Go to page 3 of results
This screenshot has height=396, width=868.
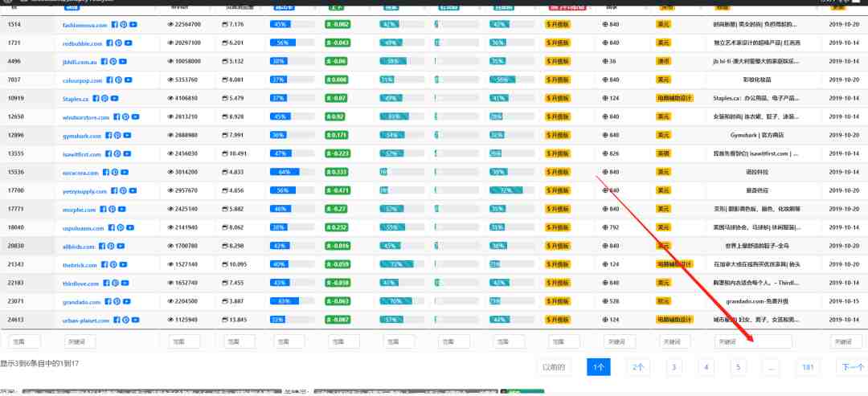click(674, 367)
